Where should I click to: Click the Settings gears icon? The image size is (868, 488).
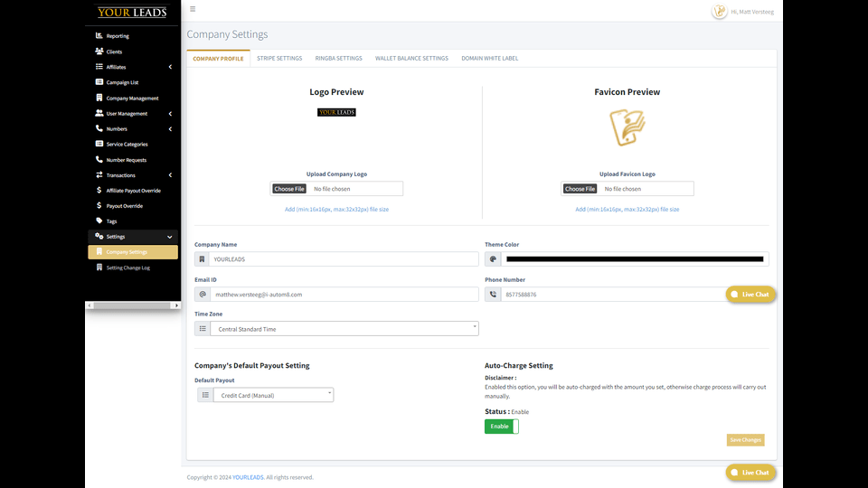[x=99, y=236]
